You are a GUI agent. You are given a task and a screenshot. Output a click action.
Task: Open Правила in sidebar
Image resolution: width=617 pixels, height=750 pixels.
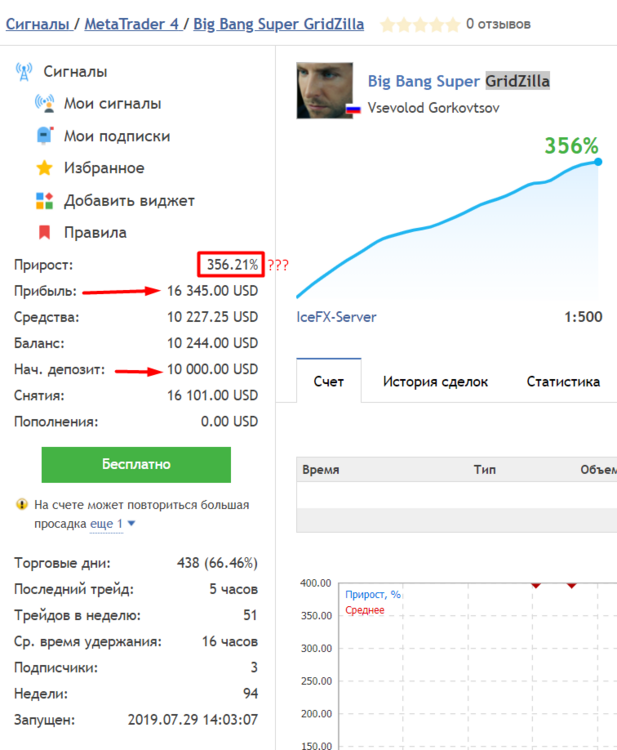pyautogui.click(x=95, y=232)
